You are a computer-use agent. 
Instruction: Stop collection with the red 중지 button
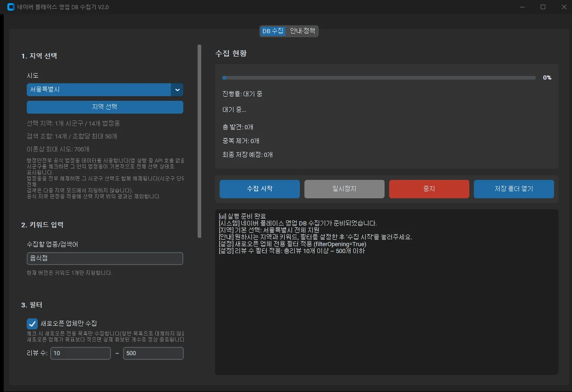(x=429, y=189)
